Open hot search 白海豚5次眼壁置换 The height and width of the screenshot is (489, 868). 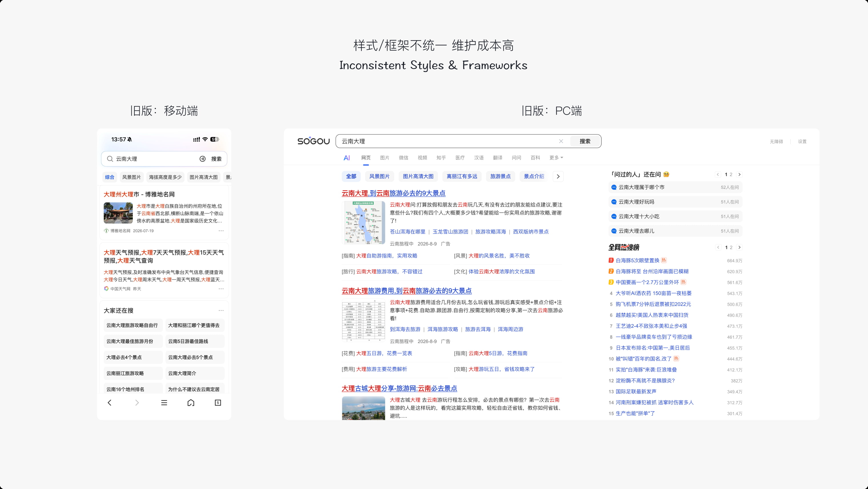[x=637, y=260]
